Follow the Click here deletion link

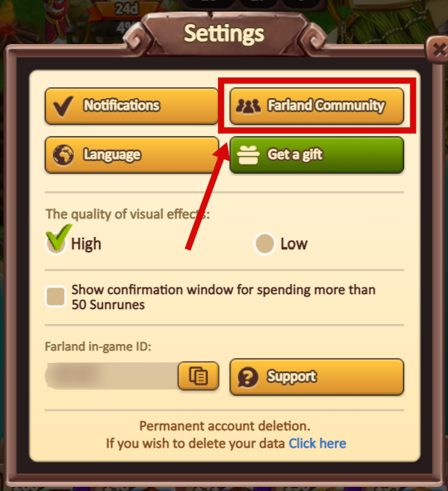point(318,444)
